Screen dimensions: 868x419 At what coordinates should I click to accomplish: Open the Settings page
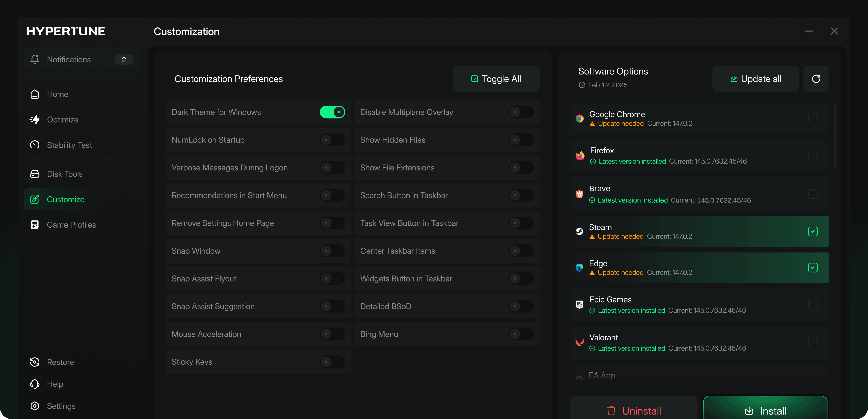82,406
